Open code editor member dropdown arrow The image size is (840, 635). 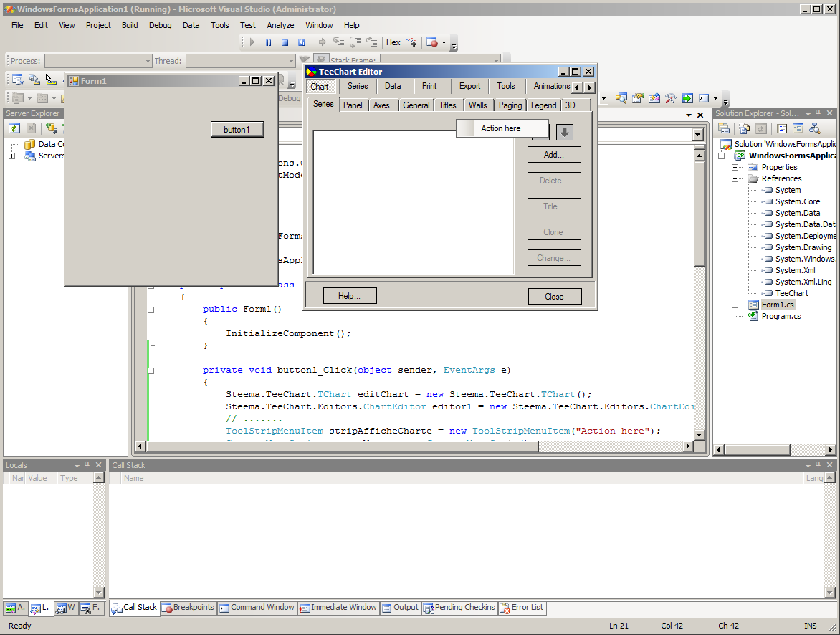click(x=697, y=135)
